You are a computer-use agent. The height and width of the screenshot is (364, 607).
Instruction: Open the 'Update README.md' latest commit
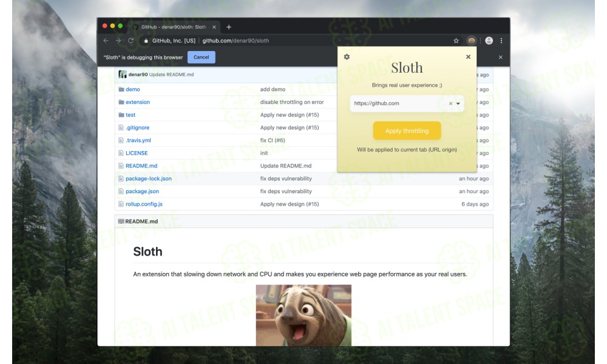(172, 75)
